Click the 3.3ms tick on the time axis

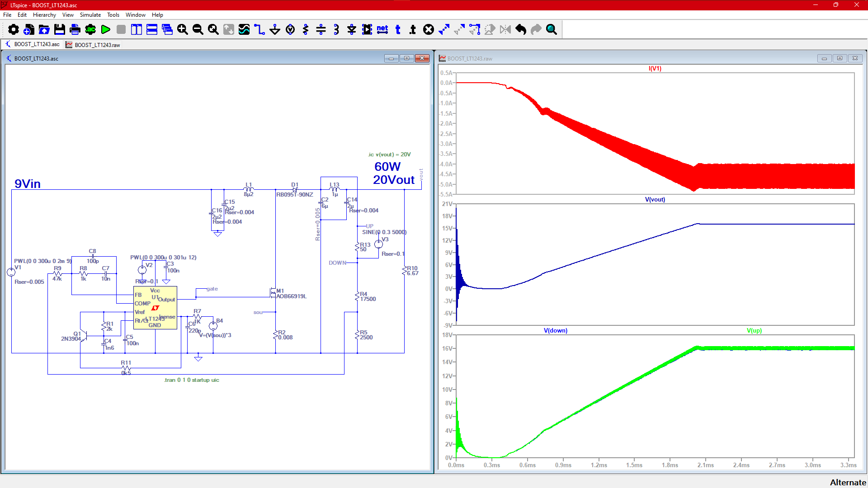pyautogui.click(x=848, y=465)
